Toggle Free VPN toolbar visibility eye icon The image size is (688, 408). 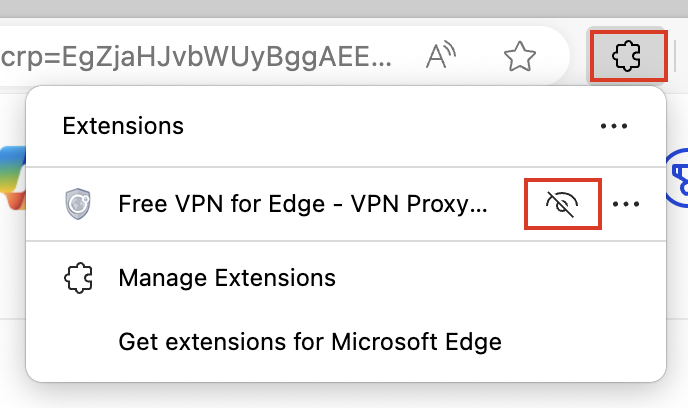[563, 204]
